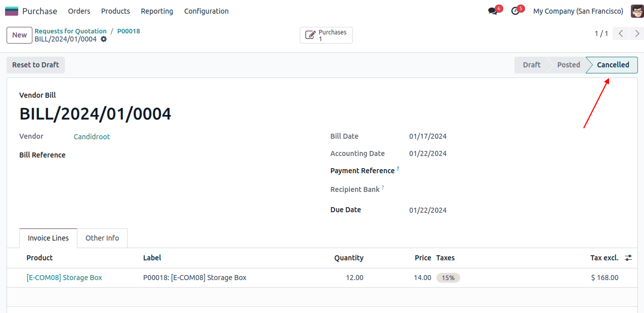Expand the Reporting menu

point(157,11)
